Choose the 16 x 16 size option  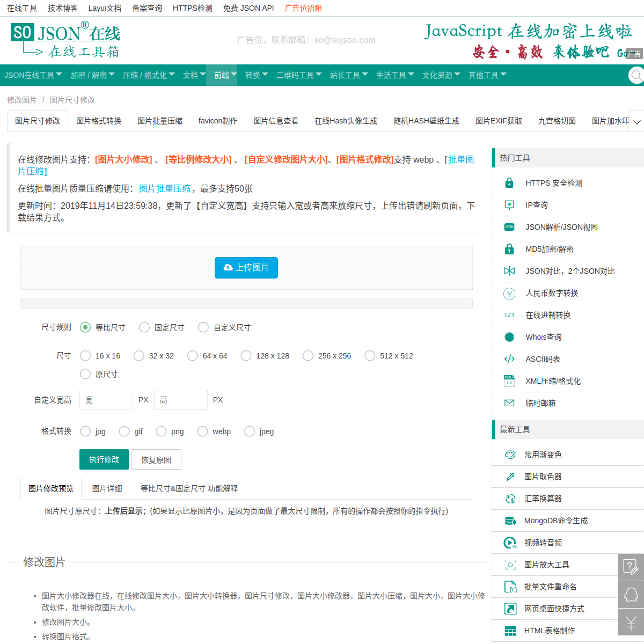(x=85, y=356)
